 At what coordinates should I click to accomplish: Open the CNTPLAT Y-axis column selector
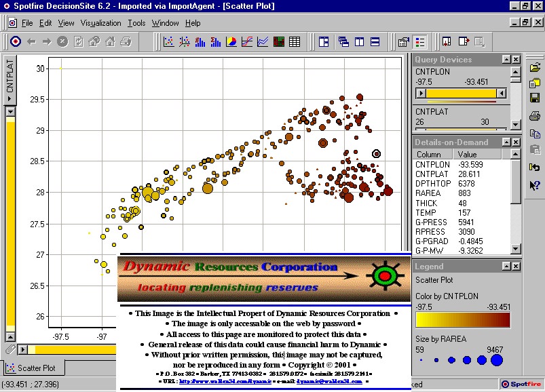(10, 81)
